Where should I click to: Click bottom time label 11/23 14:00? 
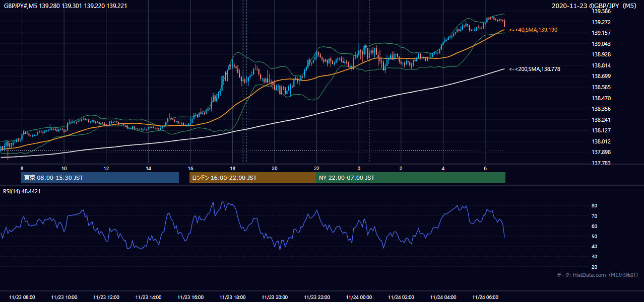148,297
